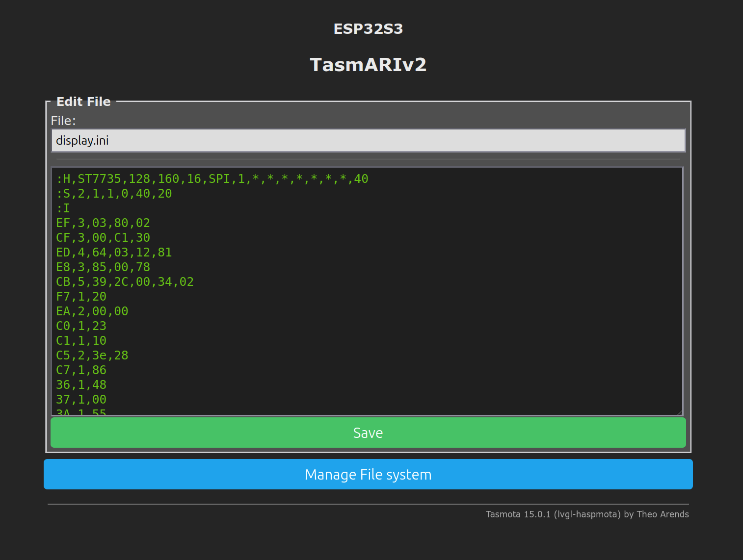Open the Manage File system page

(368, 474)
